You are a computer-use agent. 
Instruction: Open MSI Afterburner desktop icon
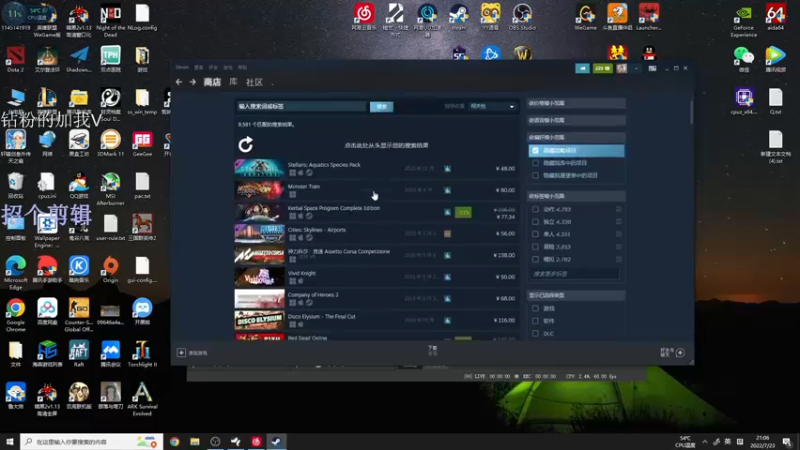point(110,189)
